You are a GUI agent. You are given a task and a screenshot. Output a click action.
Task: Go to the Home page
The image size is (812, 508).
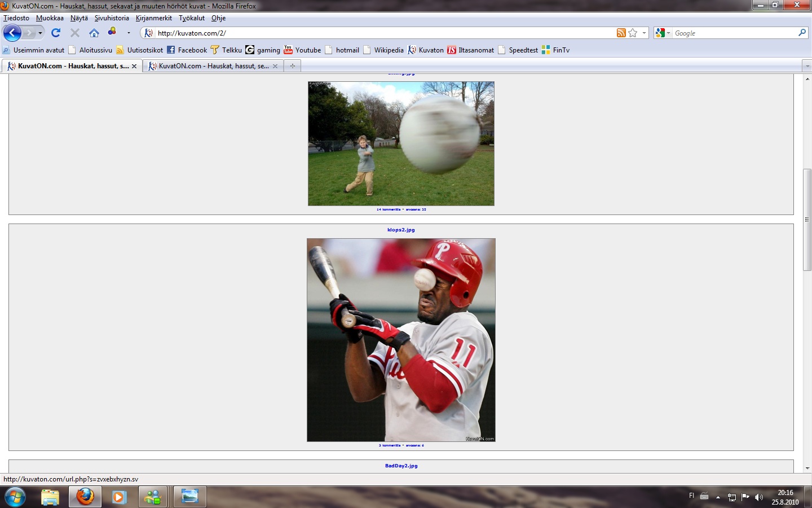tap(94, 33)
